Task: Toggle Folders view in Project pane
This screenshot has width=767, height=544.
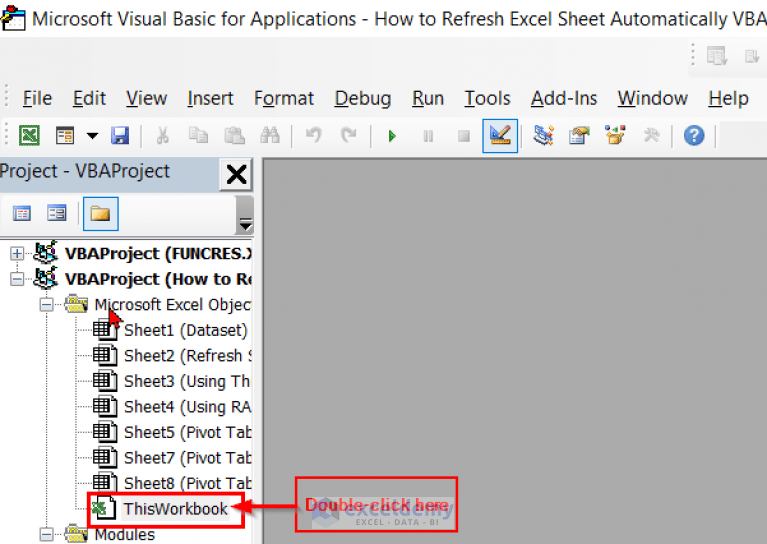Action: [x=100, y=214]
